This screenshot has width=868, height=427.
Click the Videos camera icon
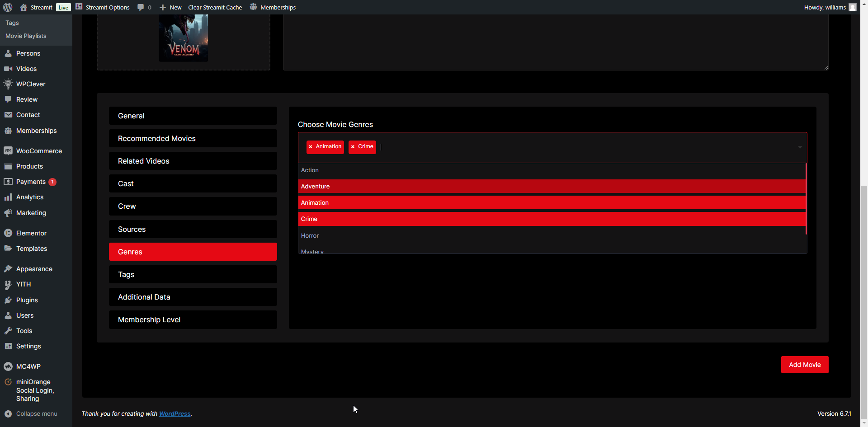pyautogui.click(x=8, y=69)
